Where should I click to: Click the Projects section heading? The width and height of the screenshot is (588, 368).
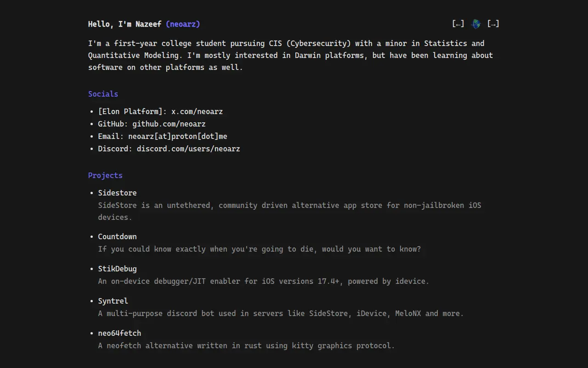point(105,175)
